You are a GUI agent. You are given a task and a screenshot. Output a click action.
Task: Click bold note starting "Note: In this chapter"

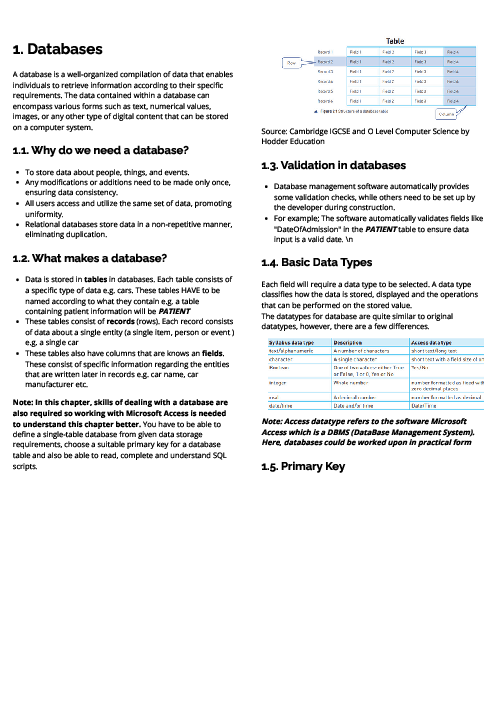pyautogui.click(x=120, y=413)
